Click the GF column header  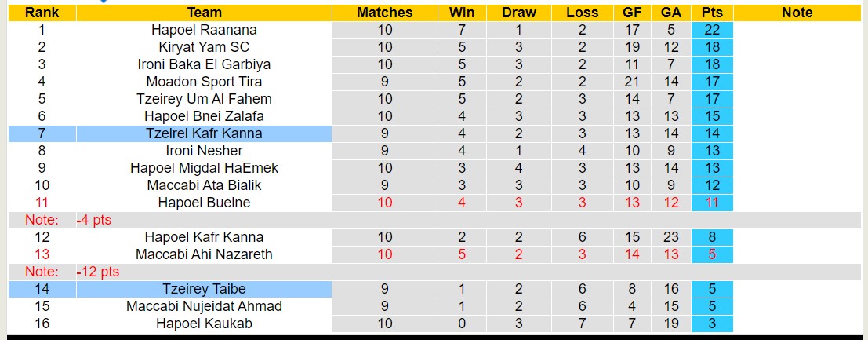tap(632, 13)
